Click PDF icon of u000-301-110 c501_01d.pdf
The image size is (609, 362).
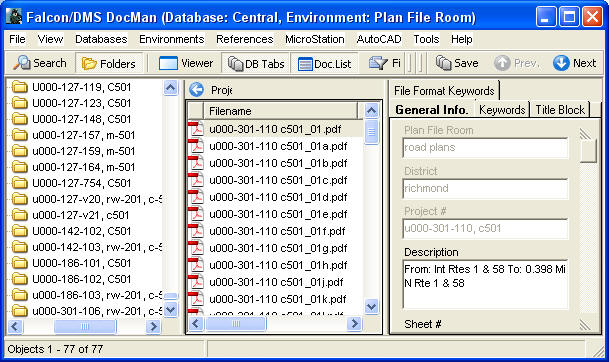point(196,197)
